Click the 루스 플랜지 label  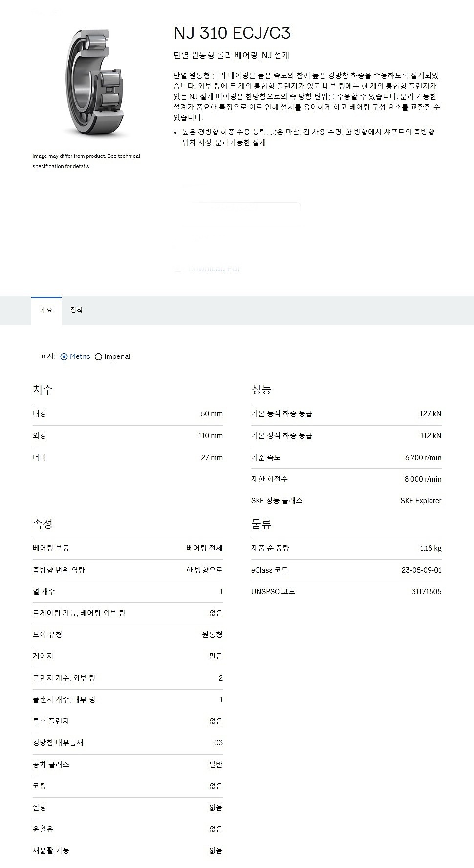tap(51, 721)
